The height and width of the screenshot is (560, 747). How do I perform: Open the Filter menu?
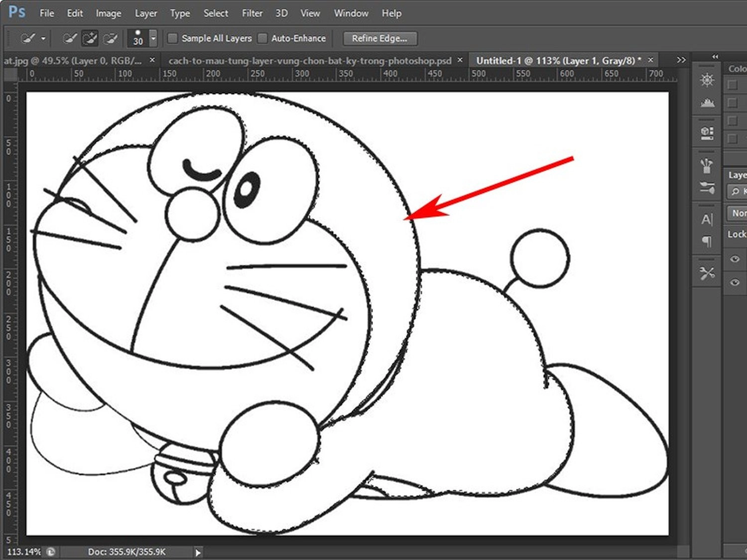click(x=252, y=13)
